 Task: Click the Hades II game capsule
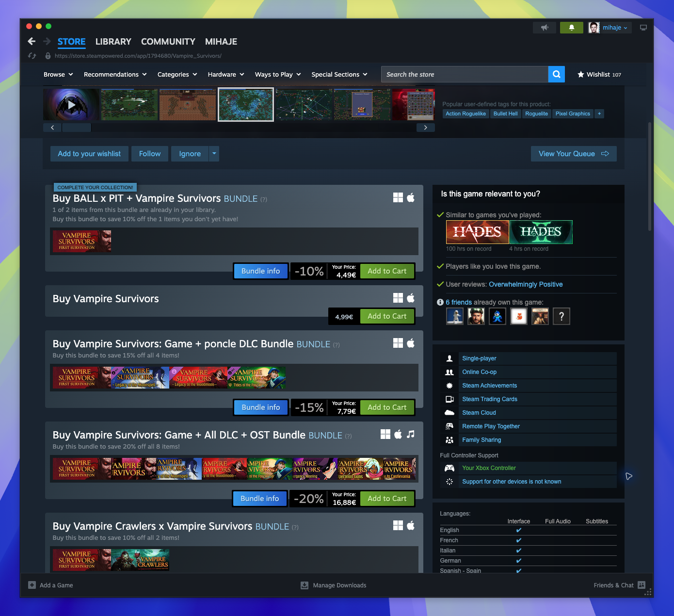pyautogui.click(x=541, y=232)
